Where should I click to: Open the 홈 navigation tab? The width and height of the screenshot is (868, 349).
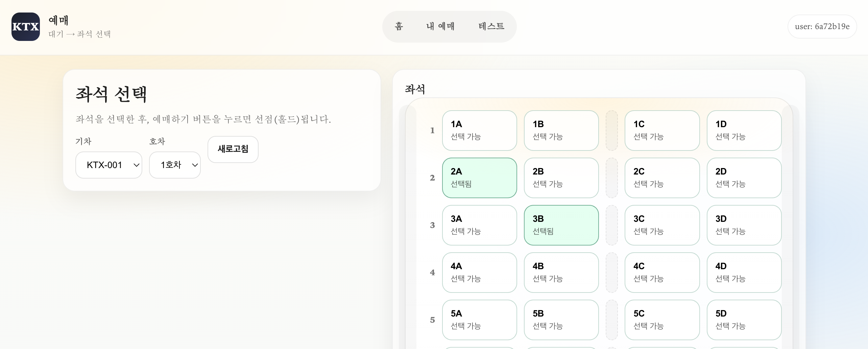pos(399,26)
